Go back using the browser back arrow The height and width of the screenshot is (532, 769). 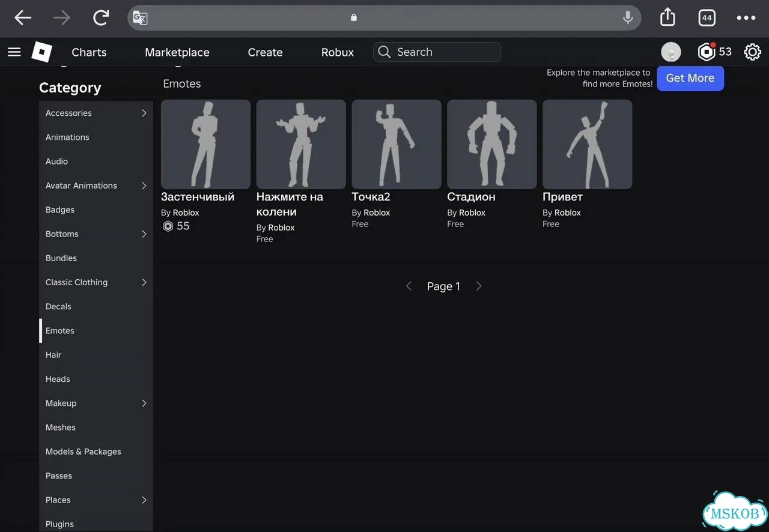point(23,18)
